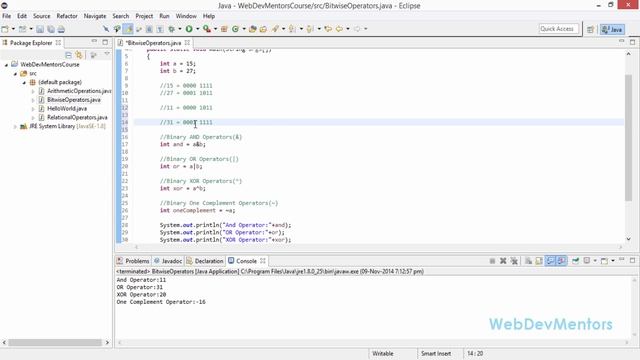
Task: Click the Print toolbar icon
Action: click(61, 29)
